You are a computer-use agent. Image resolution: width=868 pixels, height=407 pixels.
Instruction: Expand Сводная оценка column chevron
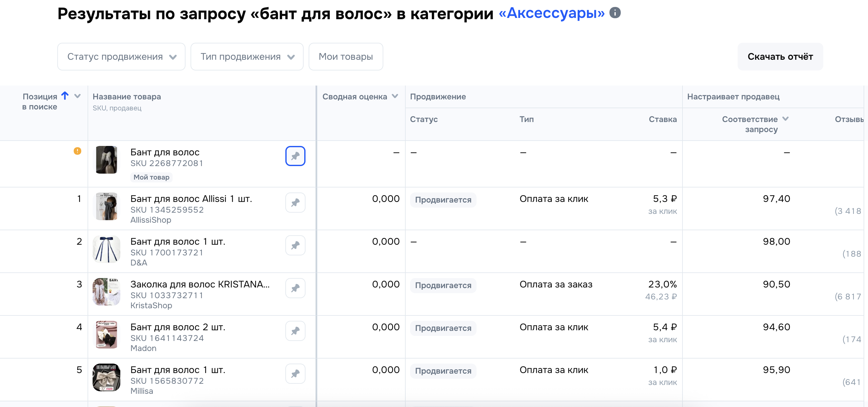[x=395, y=96]
